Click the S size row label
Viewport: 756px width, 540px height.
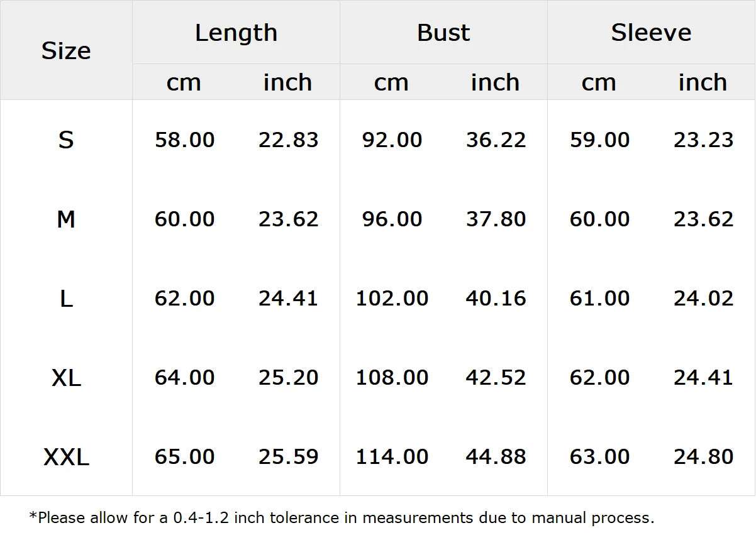[x=66, y=140]
